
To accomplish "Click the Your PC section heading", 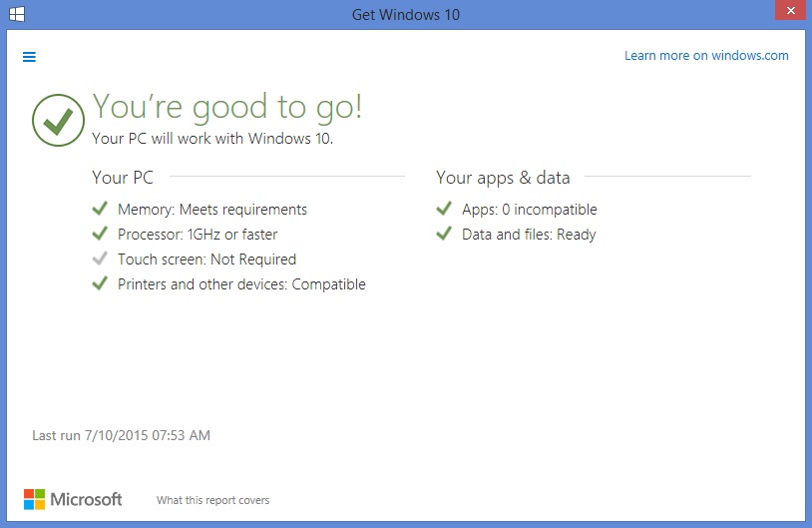I will [123, 178].
